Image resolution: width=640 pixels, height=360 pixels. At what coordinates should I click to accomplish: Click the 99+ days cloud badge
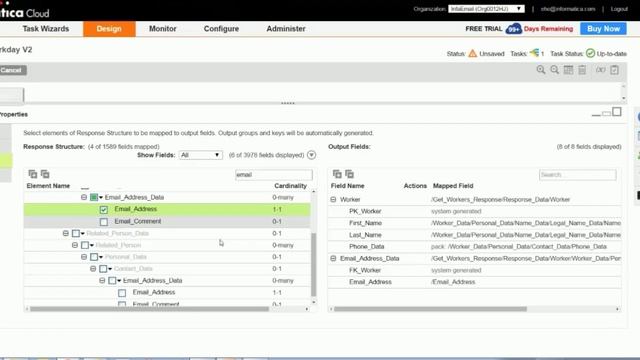tap(513, 29)
